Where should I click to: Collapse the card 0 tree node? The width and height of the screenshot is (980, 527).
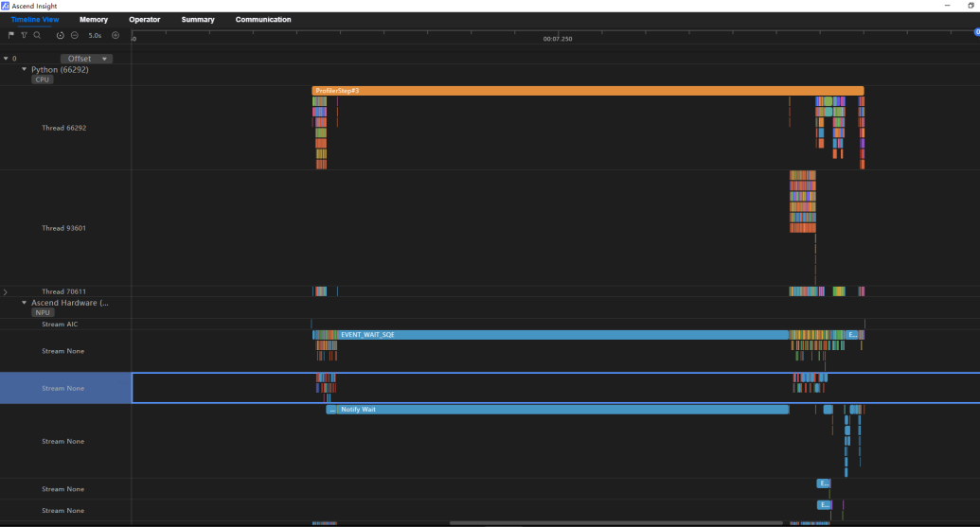(6, 59)
